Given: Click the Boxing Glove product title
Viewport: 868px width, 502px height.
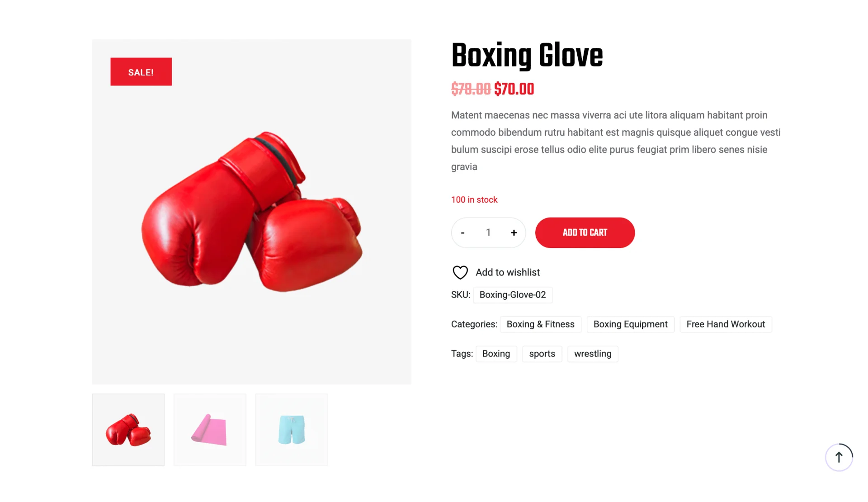Looking at the screenshot, I should click(x=527, y=56).
